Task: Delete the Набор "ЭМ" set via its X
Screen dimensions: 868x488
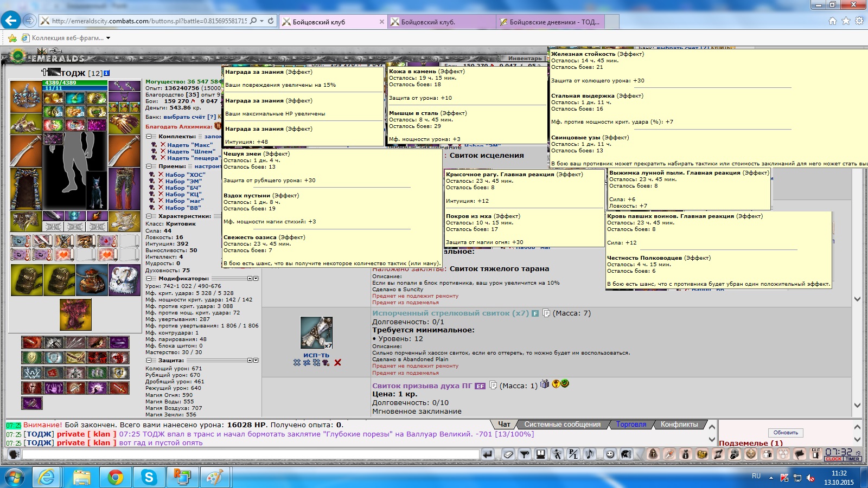Action: [161, 181]
